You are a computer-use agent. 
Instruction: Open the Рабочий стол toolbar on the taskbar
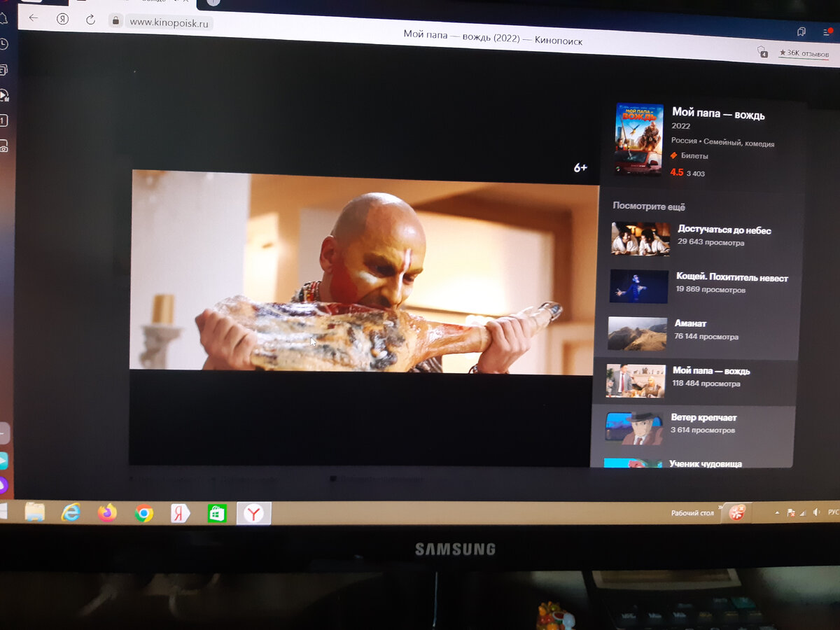pos(692,513)
